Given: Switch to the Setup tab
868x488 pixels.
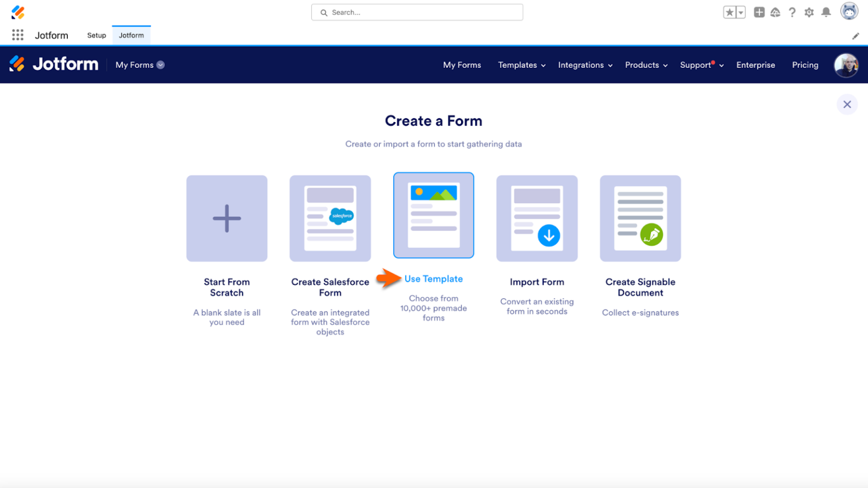Looking at the screenshot, I should pyautogui.click(x=96, y=35).
